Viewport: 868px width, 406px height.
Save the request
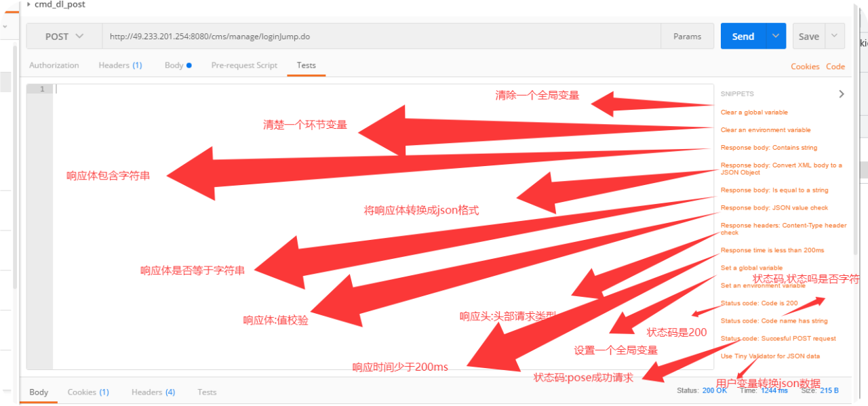(x=808, y=37)
